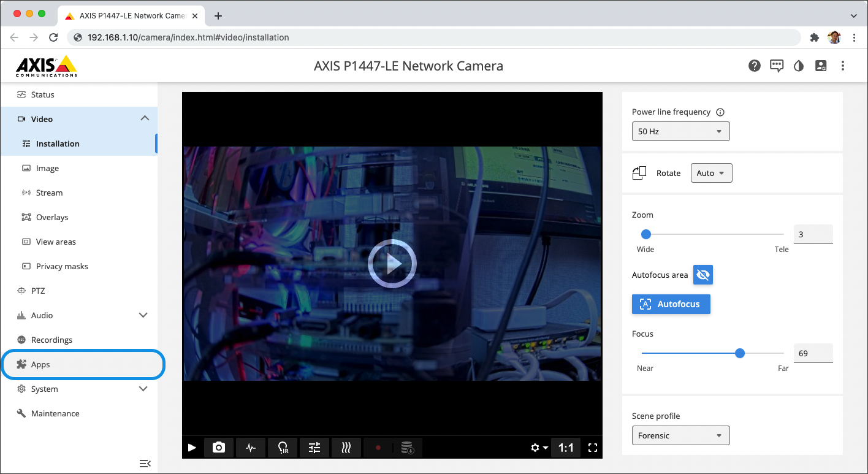The width and height of the screenshot is (868, 474).
Task: Open the Privacy masks page
Action: (78, 266)
